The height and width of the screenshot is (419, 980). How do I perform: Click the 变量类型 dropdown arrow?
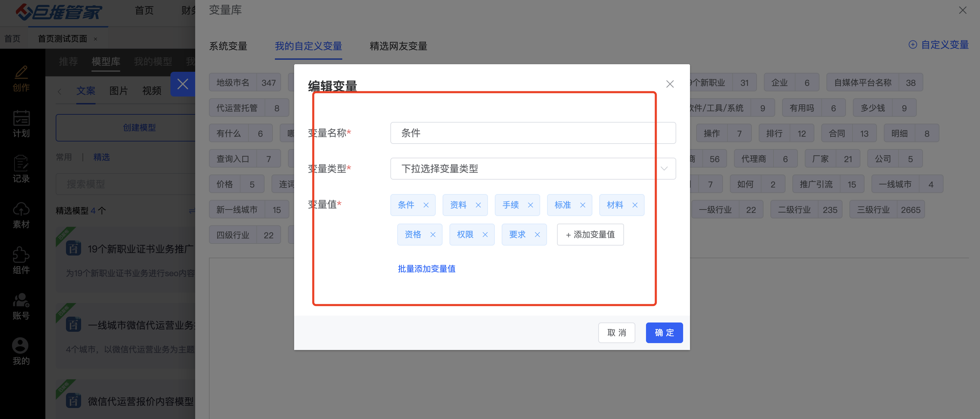664,168
